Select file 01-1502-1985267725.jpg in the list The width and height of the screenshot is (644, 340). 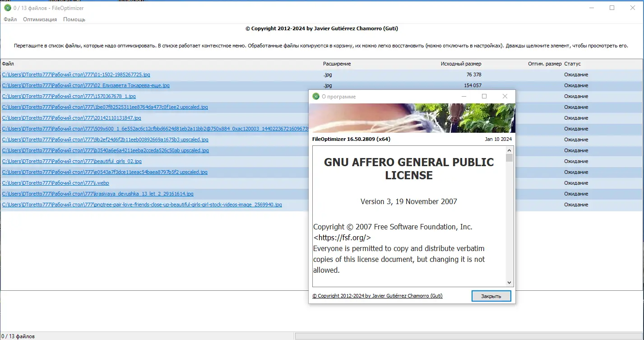coord(76,75)
